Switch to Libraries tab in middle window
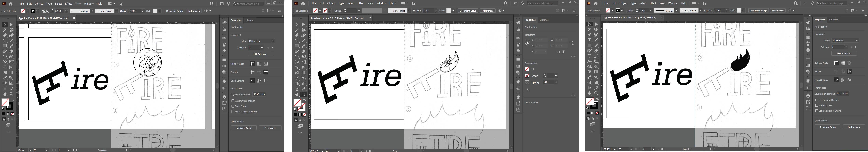The height and width of the screenshot is (152, 868). pyautogui.click(x=544, y=20)
